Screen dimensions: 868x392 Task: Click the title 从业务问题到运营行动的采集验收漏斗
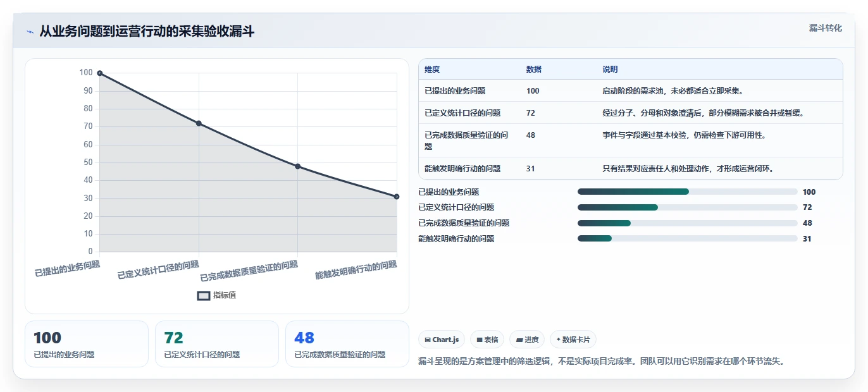[147, 31]
